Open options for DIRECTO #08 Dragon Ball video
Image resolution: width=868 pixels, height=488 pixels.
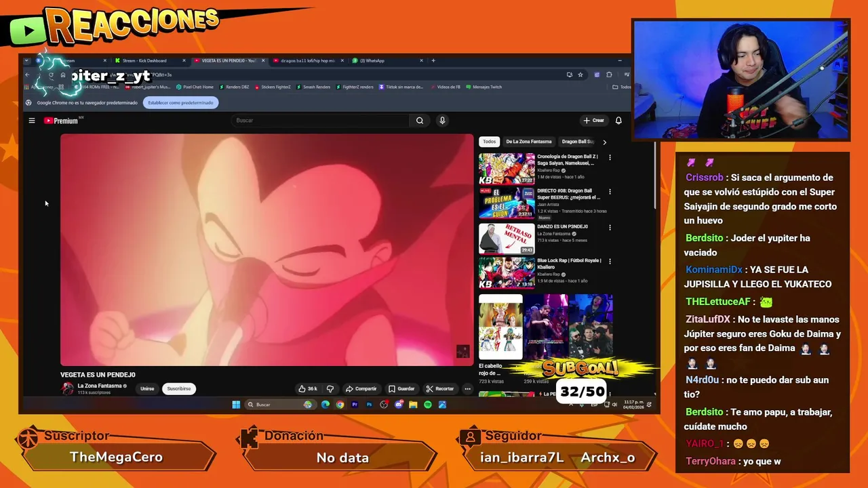(x=610, y=192)
